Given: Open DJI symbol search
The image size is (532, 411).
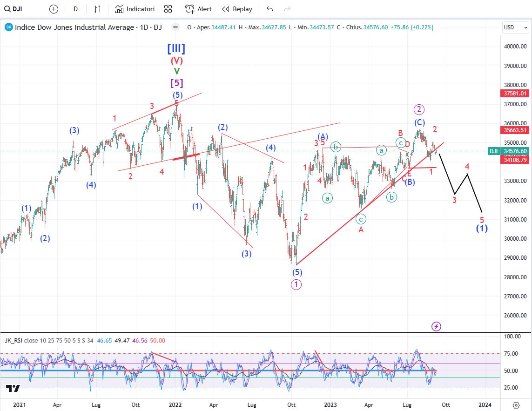Looking at the screenshot, I should click(13, 9).
